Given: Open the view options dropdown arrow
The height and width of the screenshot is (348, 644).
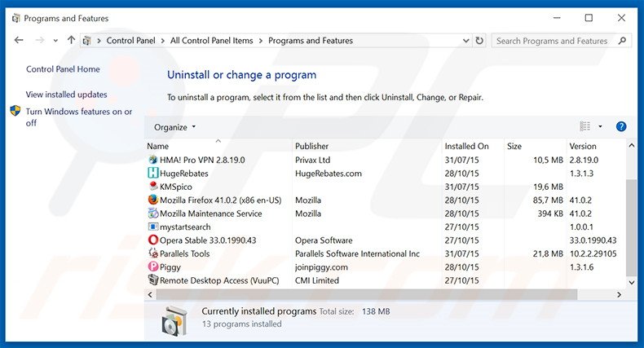Looking at the screenshot, I should (x=600, y=126).
